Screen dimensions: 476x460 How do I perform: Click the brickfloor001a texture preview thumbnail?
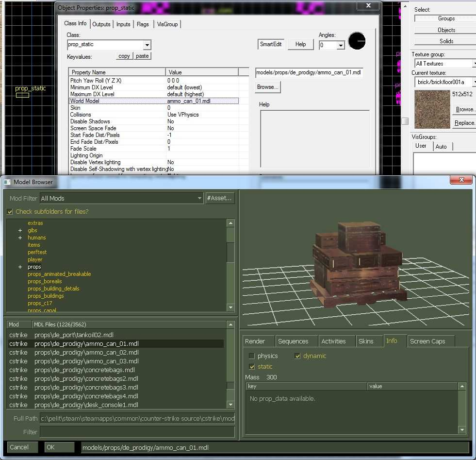coord(432,109)
